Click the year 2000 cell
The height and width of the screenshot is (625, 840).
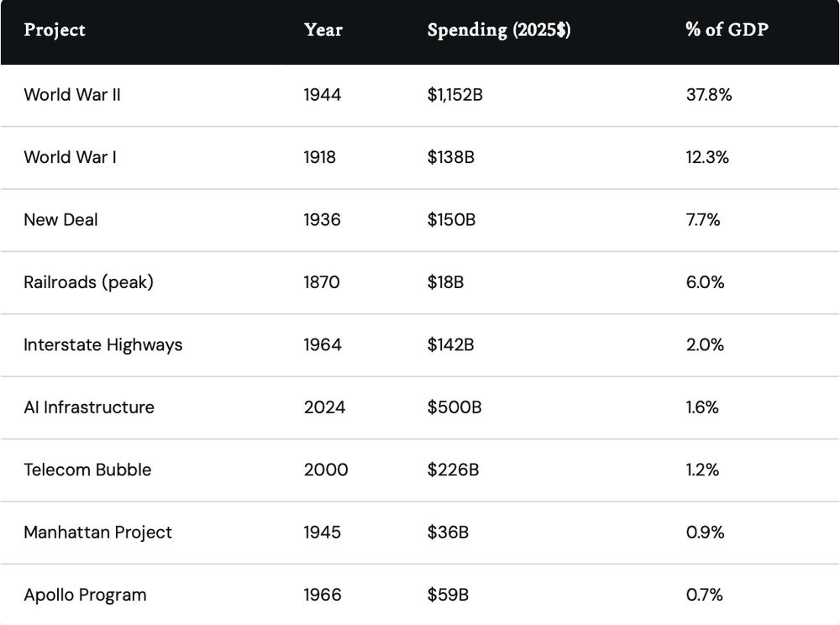point(326,470)
